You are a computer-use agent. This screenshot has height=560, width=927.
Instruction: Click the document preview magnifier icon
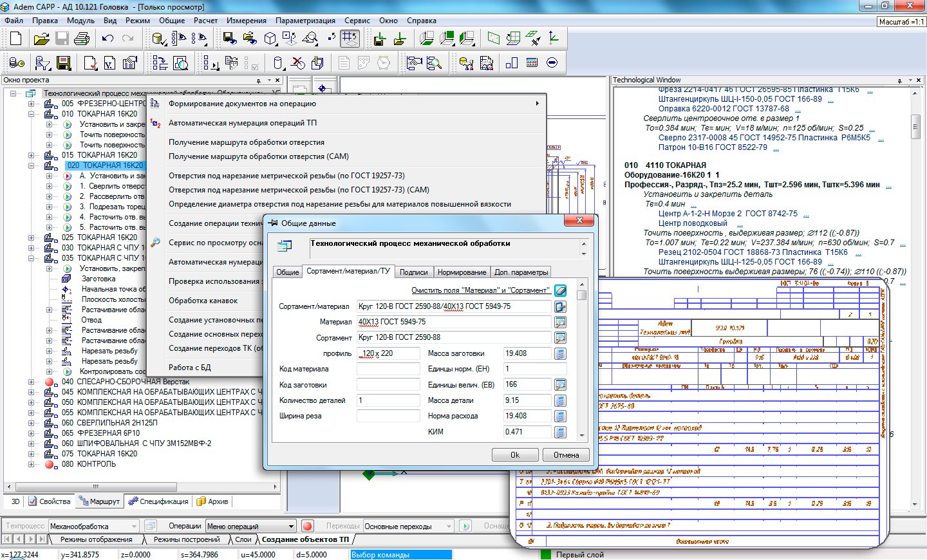(x=181, y=63)
